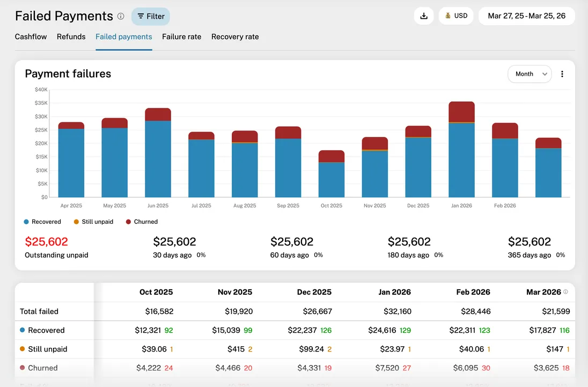
Task: Click the Apr 2025 blue recovered bar
Action: click(71, 163)
